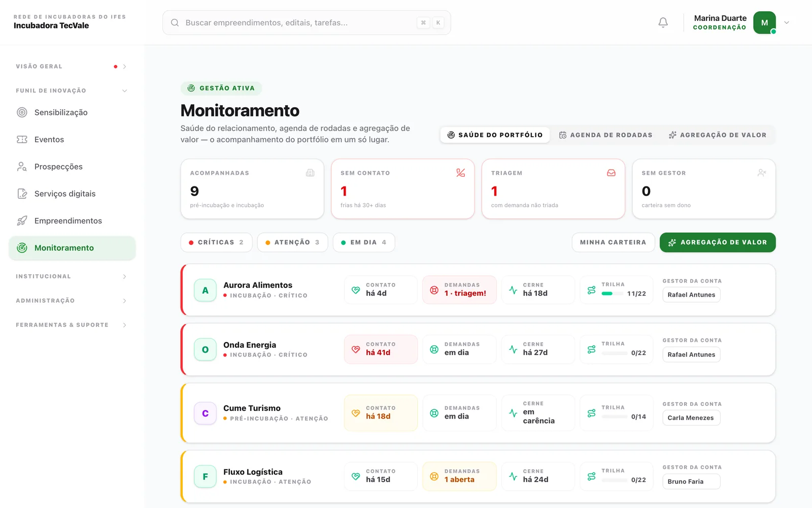Click Aurora Alimentos trilha progress bar 11/22
Viewport: 812px width, 508px height.
pos(612,294)
